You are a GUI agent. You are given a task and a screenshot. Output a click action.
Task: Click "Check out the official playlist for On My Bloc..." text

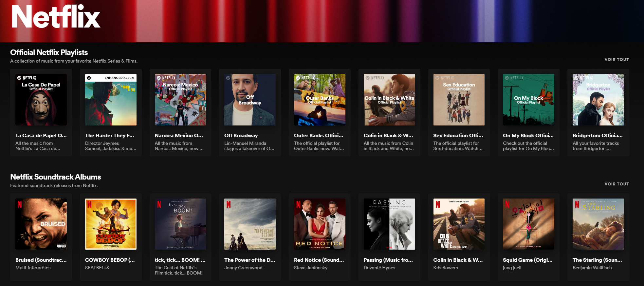[x=528, y=146]
